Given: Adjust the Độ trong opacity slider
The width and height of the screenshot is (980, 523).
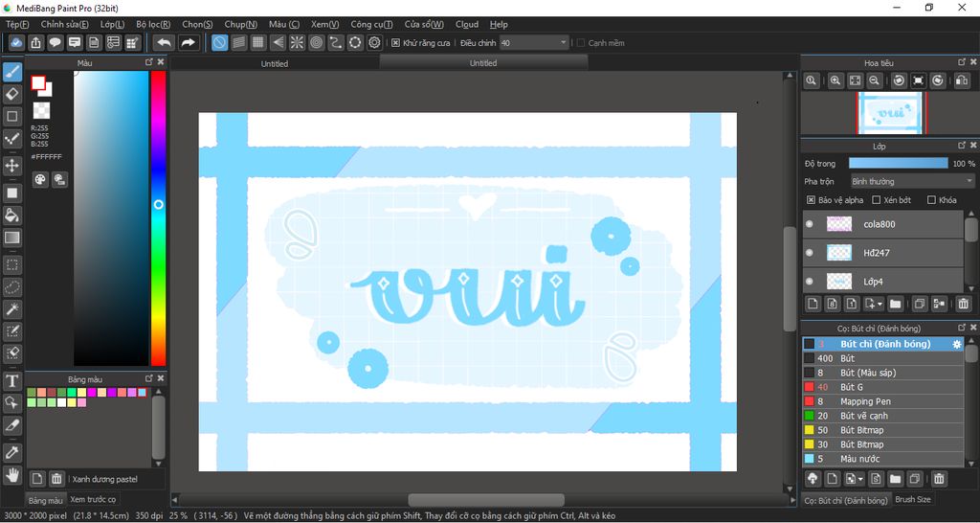Looking at the screenshot, I should (x=898, y=163).
